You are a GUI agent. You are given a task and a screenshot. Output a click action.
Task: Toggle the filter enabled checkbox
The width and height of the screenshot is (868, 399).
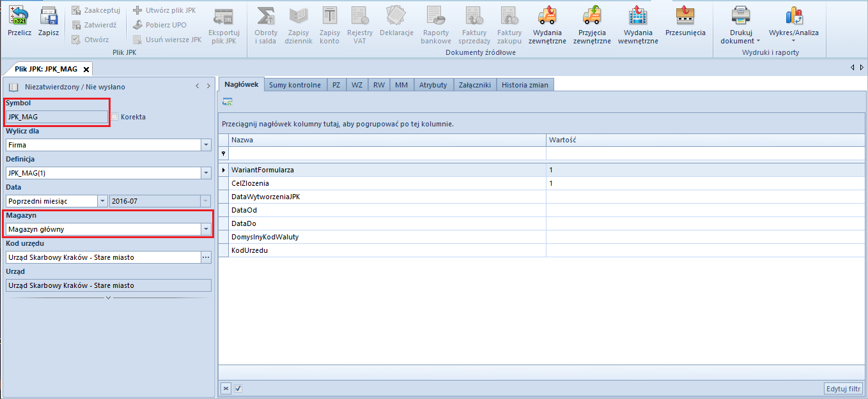coord(238,388)
